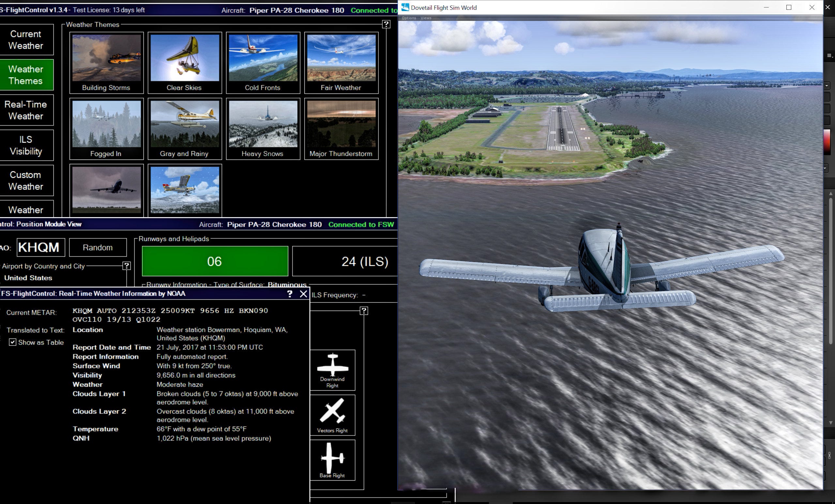Click the Report Date and Time value
The image size is (835, 504).
click(209, 347)
